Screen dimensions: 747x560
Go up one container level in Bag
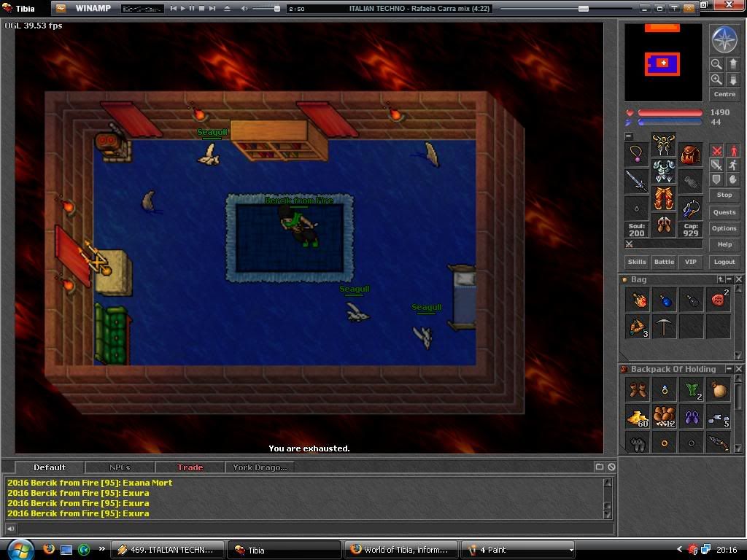coord(721,279)
